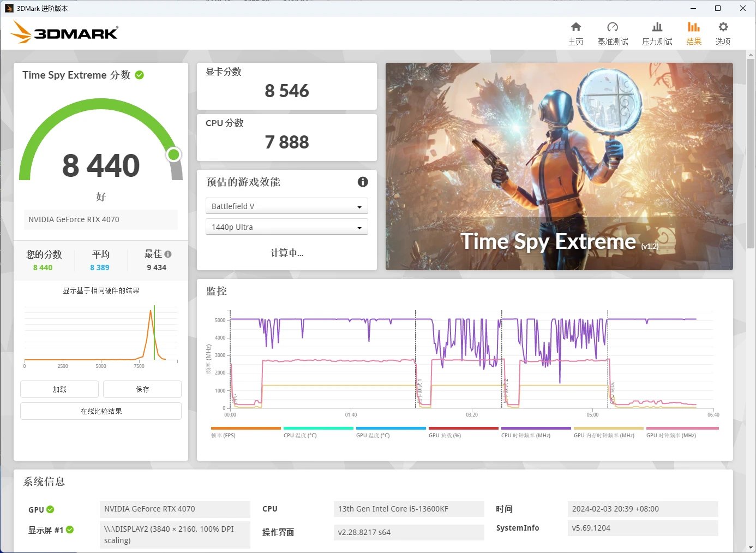Click the display info \\.\DISPLAY2 text
The width and height of the screenshot is (756, 553).
pos(175,534)
